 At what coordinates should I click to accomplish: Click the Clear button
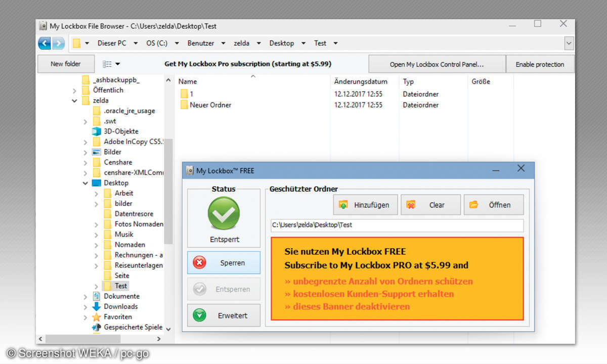pos(430,205)
